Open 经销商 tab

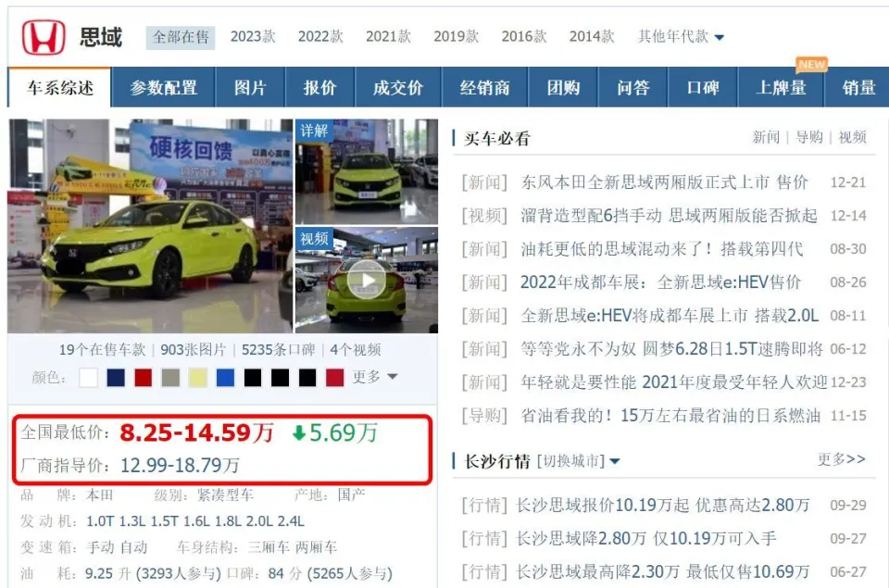click(484, 88)
